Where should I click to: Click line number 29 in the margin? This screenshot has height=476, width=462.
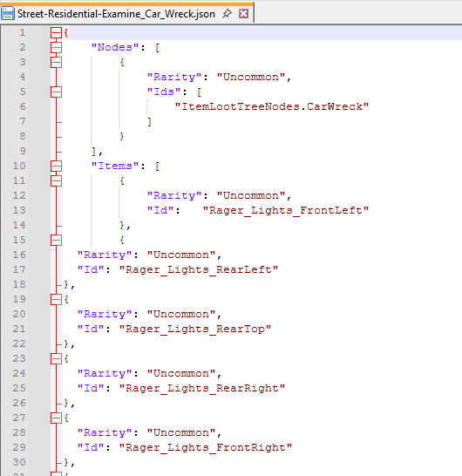pos(19,447)
